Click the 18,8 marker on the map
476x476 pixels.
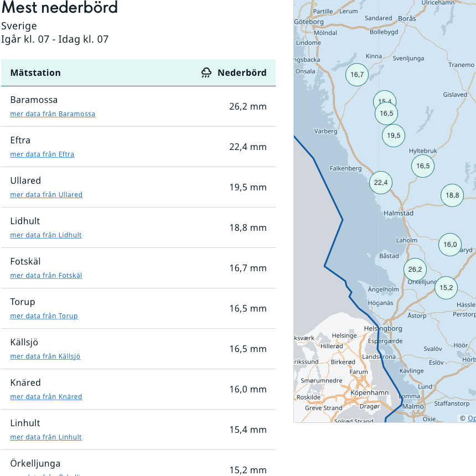(452, 195)
